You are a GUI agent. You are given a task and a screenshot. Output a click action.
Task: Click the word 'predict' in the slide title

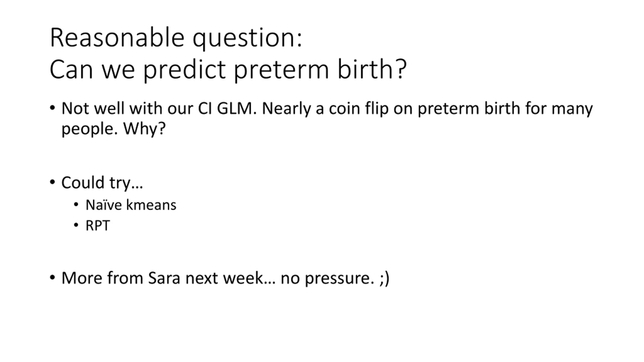[184, 69]
